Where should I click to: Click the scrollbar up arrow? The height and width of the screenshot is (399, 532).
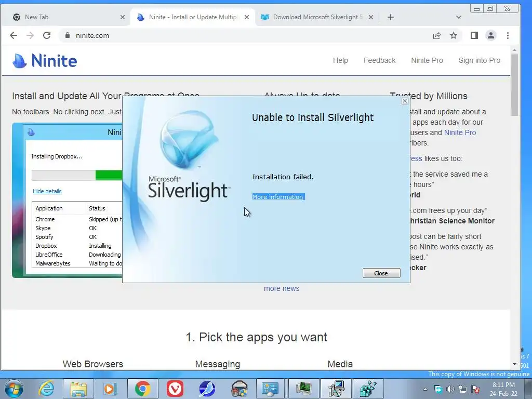click(515, 50)
